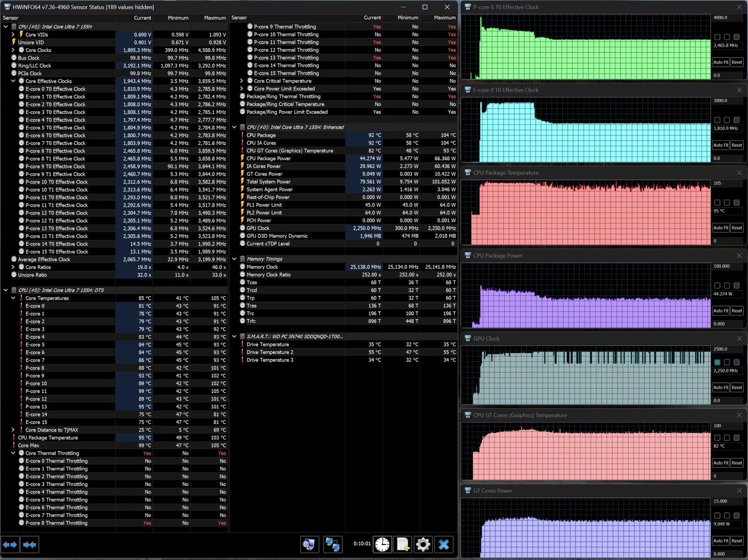Image resolution: width=748 pixels, height=560 pixels.
Task: Select the Total System Power row
Action: point(344,182)
